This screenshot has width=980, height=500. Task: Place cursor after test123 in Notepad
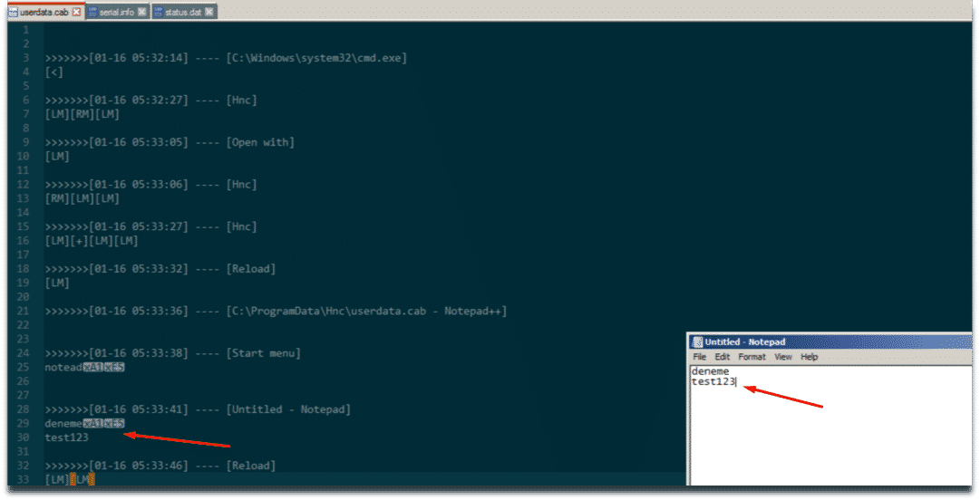point(736,382)
